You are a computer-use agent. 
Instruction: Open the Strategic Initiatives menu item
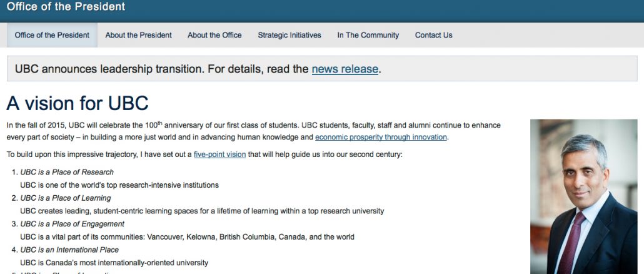[289, 35]
